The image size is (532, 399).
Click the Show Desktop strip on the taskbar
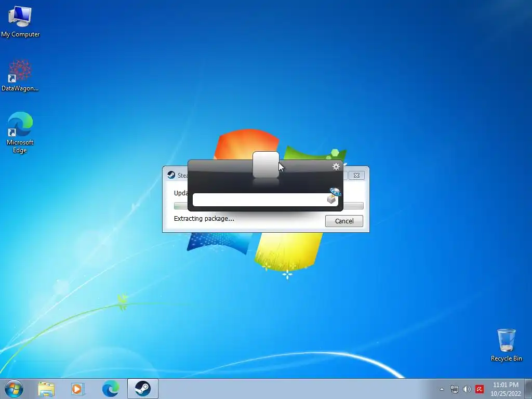coord(528,389)
